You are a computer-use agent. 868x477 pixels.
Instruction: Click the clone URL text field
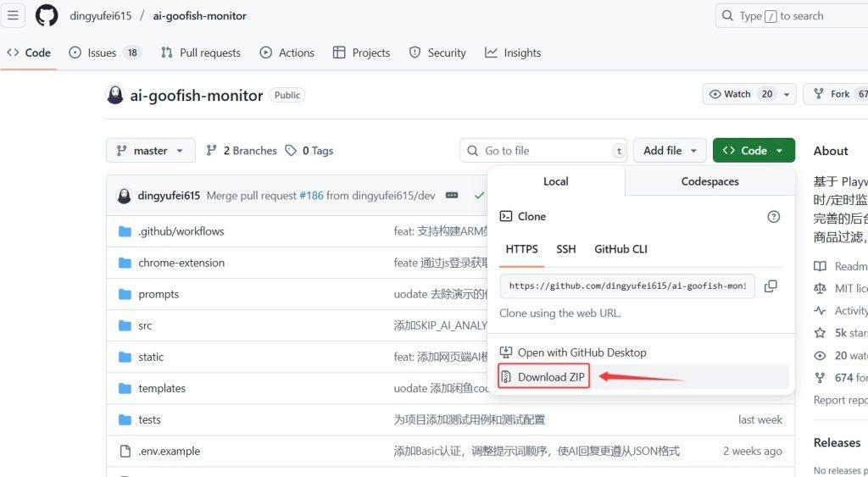pyautogui.click(x=627, y=286)
